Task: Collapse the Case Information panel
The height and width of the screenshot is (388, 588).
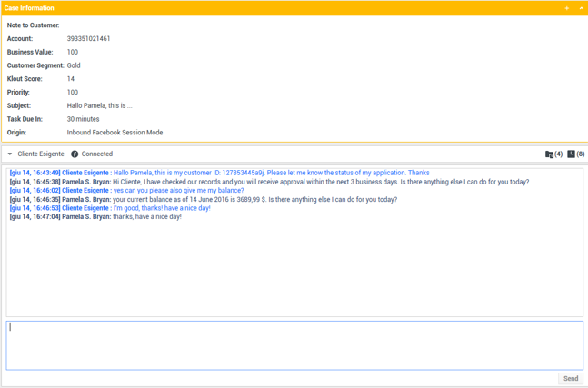Action: click(x=581, y=8)
